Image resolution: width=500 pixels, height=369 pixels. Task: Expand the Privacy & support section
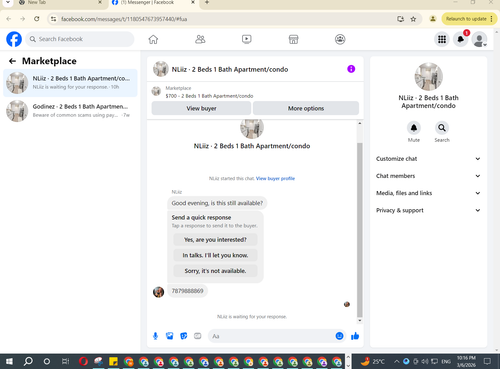pos(428,210)
